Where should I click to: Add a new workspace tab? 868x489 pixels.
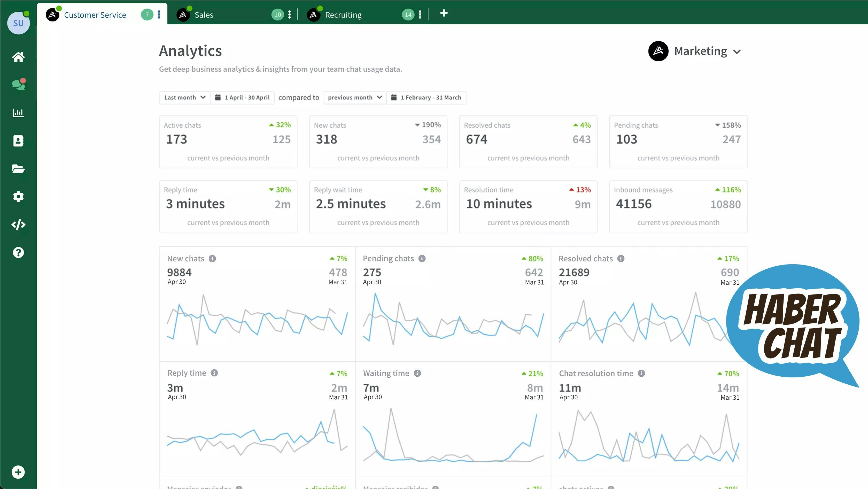click(444, 13)
